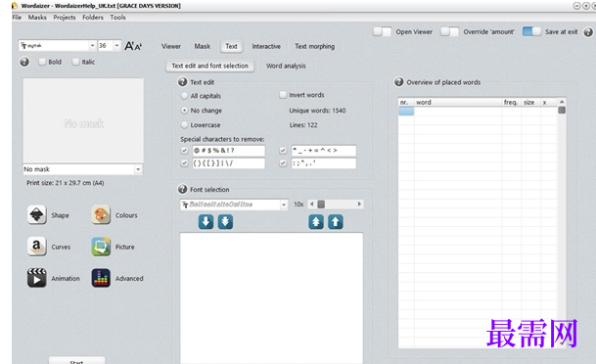Screen dimensions: 596x364
Task: Toggle the Save at exit switch
Action: 531,31
